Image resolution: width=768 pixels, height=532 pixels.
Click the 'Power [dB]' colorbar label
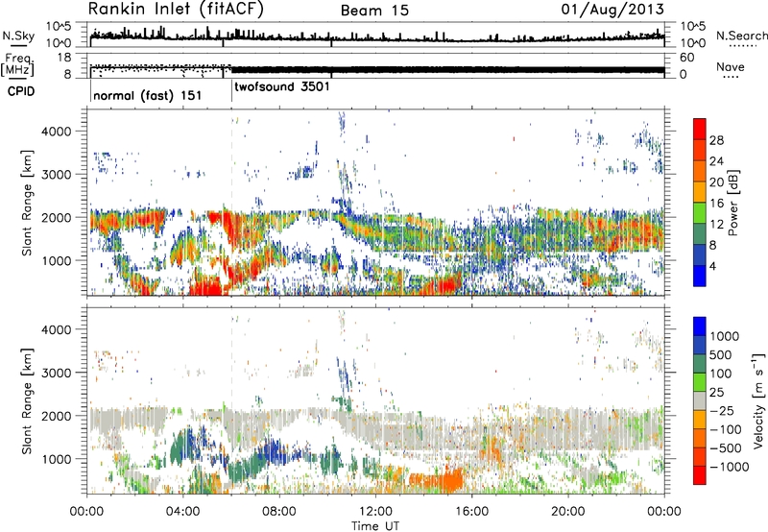(x=732, y=203)
